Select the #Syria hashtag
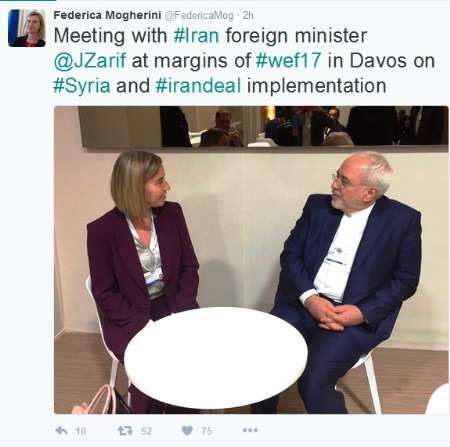This screenshot has height=447, width=450. point(82,86)
